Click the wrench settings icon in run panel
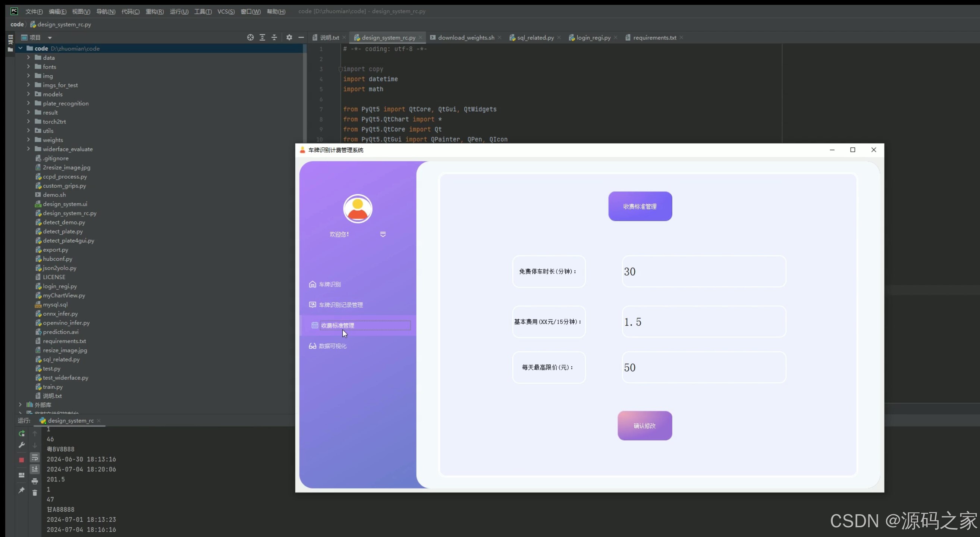Image resolution: width=980 pixels, height=537 pixels. [x=22, y=445]
